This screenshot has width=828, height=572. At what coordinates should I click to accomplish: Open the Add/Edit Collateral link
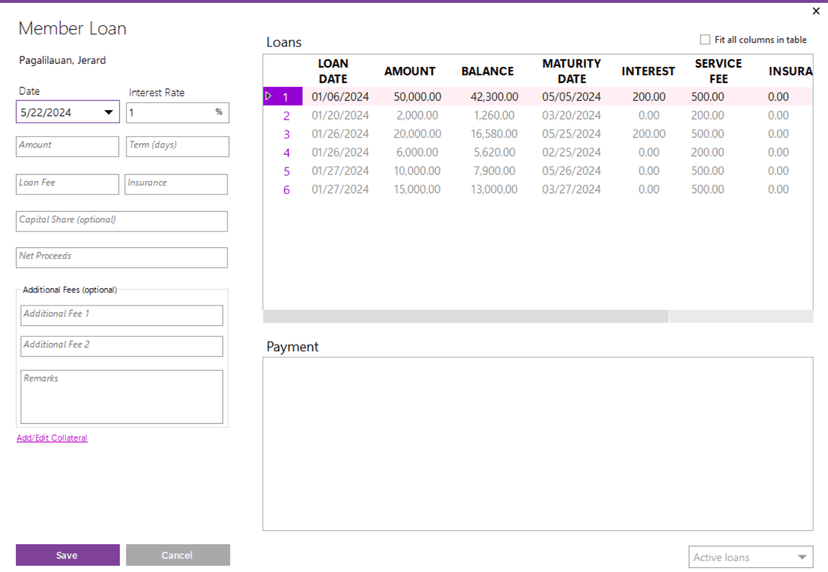pos(52,438)
